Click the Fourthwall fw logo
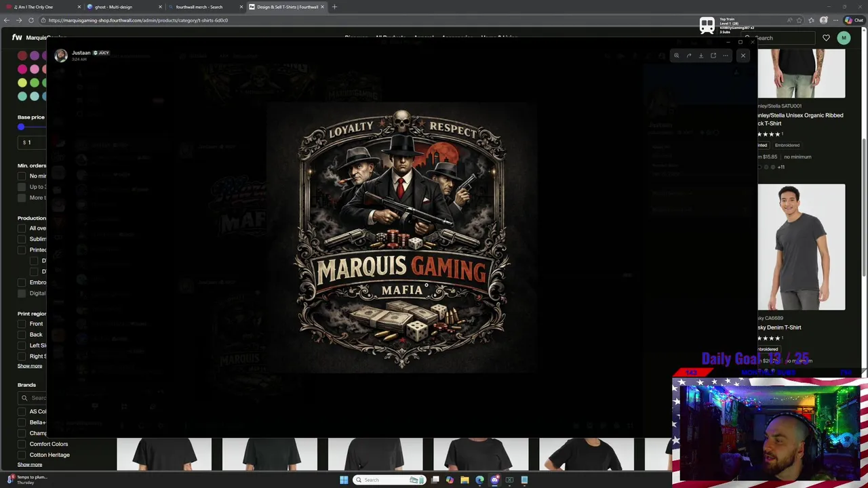Viewport: 868px width, 488px height. [17, 37]
